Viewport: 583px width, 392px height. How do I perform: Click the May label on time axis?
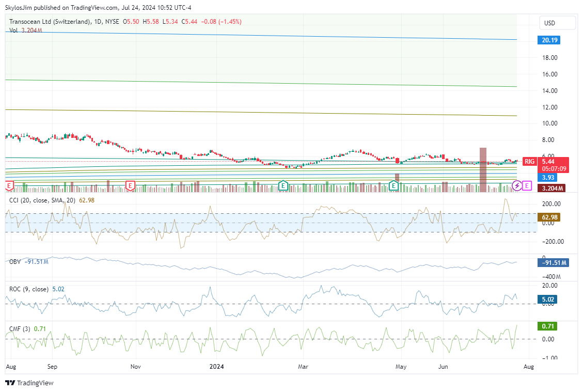pos(401,367)
